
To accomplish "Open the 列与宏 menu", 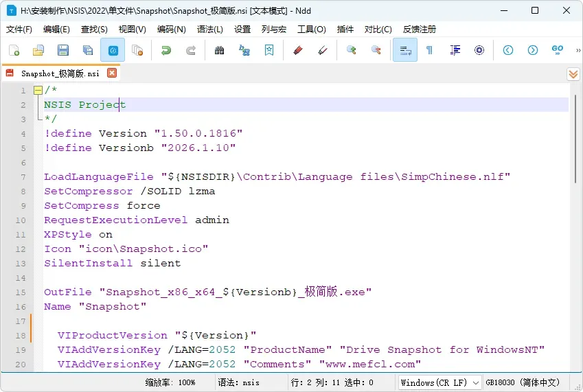I will click(x=274, y=30).
